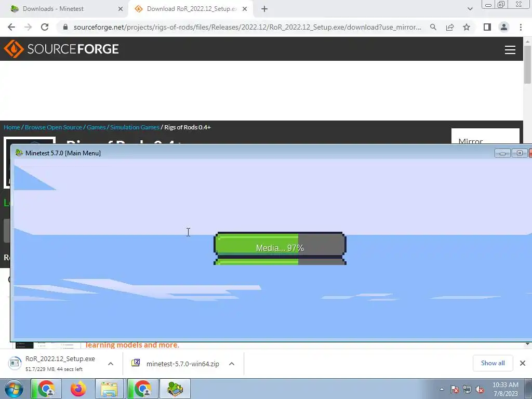Image resolution: width=532 pixels, height=399 pixels.
Task: Expand options for RoR_2022.12_Setup.exe download
Action: (x=111, y=364)
